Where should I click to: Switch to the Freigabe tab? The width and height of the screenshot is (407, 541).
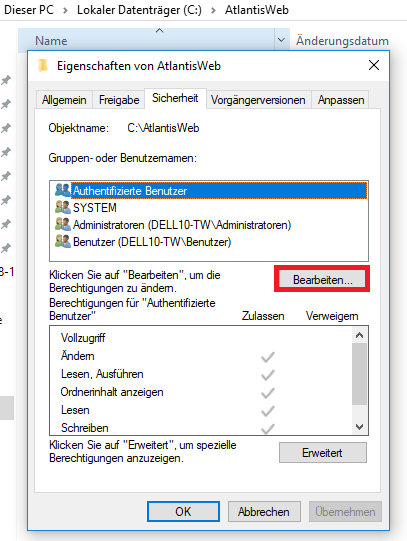(x=119, y=100)
